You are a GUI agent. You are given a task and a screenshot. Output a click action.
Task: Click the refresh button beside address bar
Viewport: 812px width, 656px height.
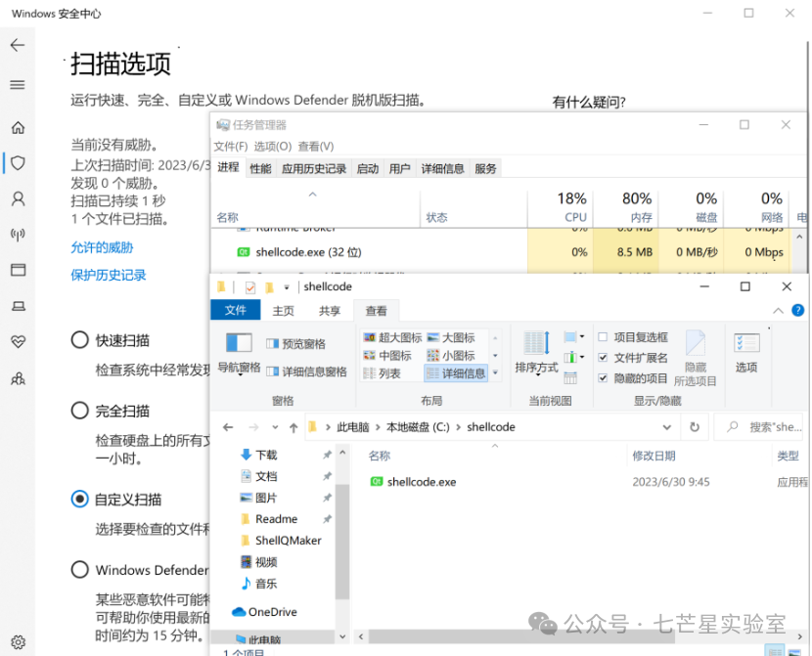pos(695,427)
